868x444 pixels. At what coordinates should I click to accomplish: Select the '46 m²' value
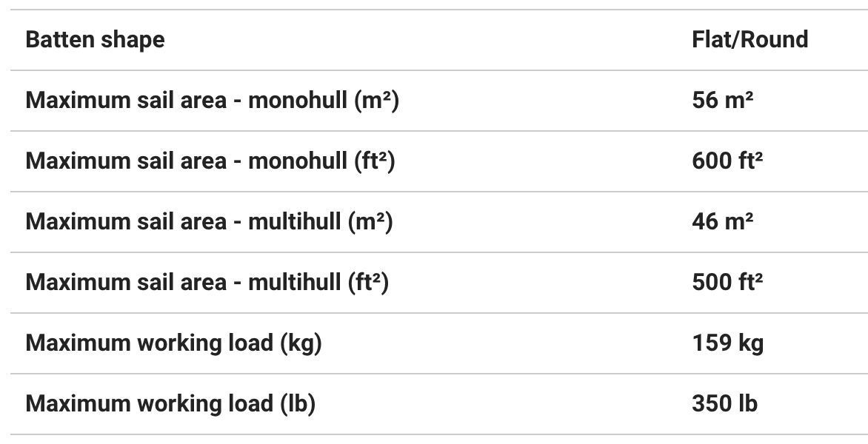722,222
